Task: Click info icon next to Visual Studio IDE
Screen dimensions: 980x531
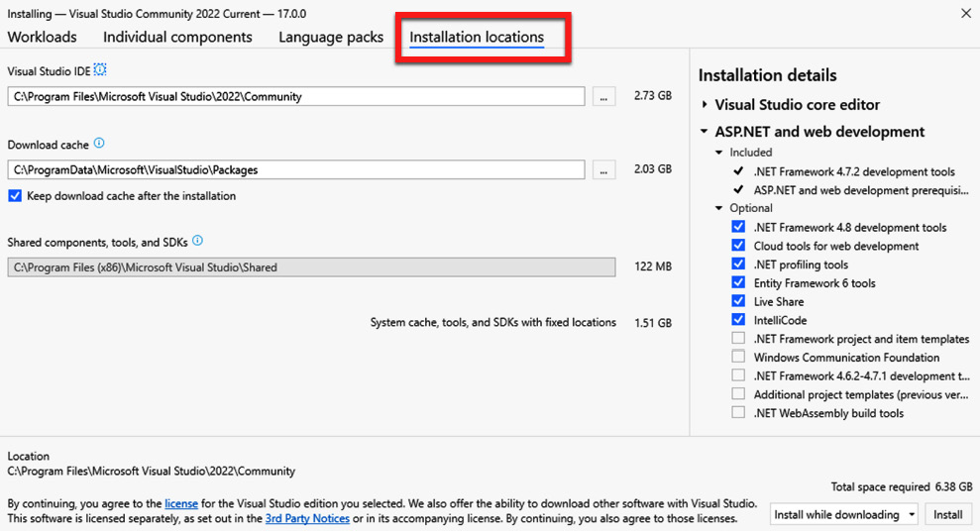Action: pyautogui.click(x=100, y=70)
